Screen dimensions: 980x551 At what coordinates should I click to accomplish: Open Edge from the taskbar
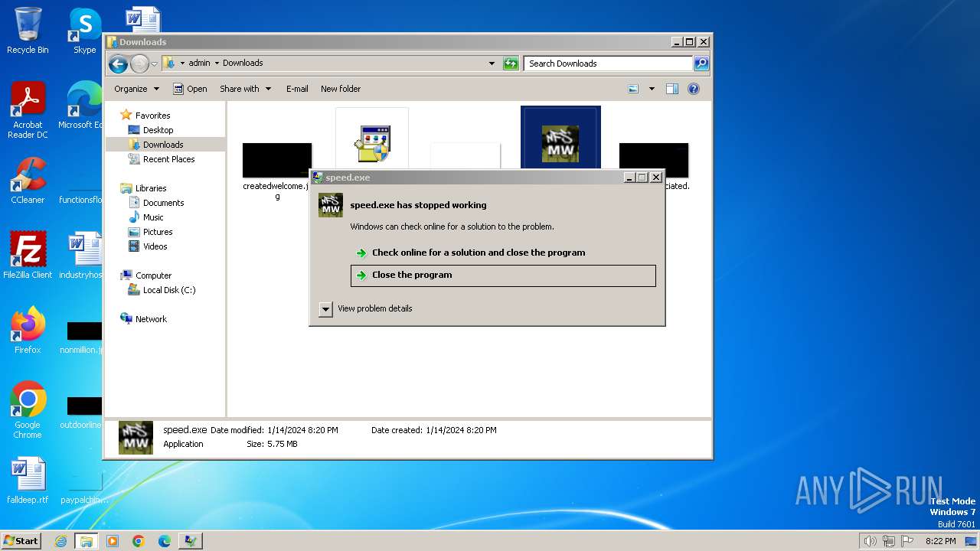click(x=165, y=541)
